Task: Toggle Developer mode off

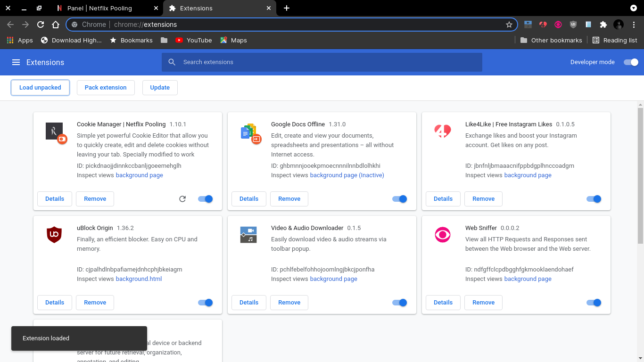Action: pos(631,62)
